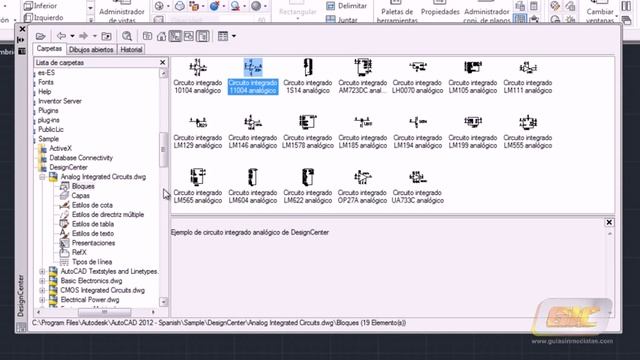
Task: Click Delimitar in the AutoCAD ribbon
Action: 347,6
